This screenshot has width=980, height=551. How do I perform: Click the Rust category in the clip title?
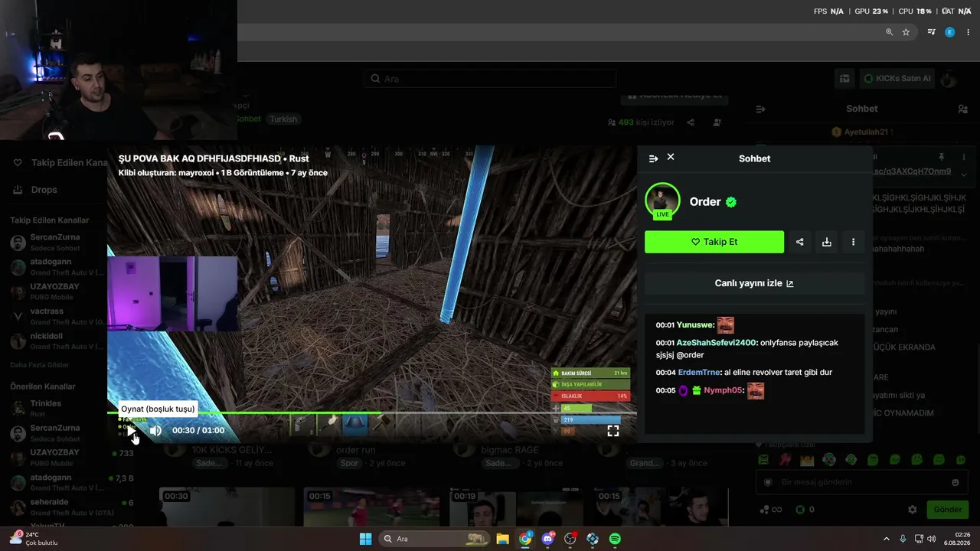(299, 158)
